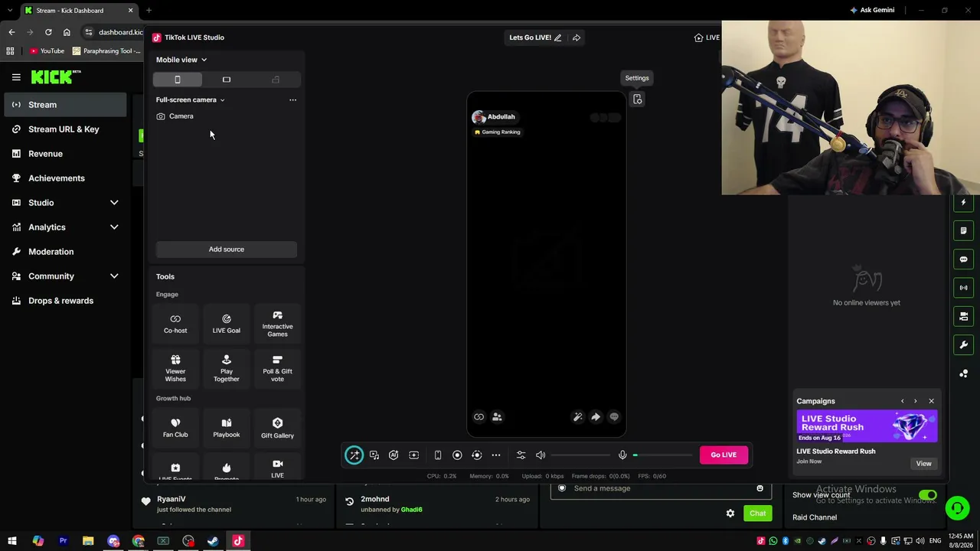Open Stream in the Kick sidebar
This screenshot has width=980, height=551.
pos(65,105)
